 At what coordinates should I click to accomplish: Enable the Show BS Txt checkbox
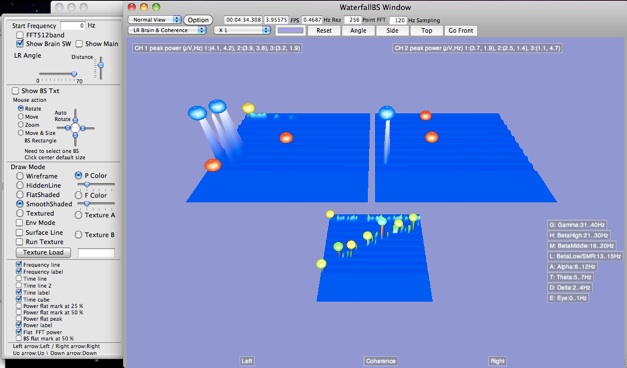(15, 91)
